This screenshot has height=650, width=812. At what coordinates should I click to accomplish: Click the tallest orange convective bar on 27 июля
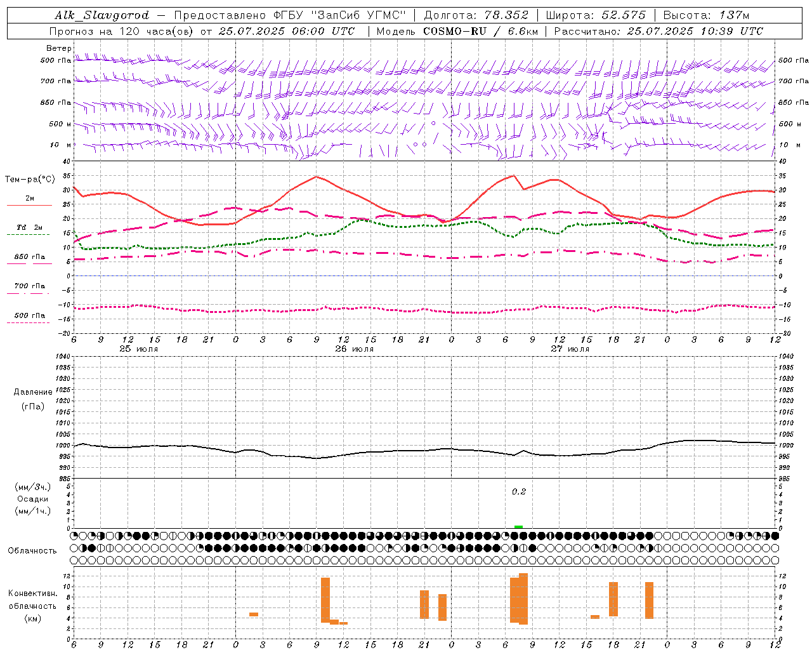click(x=523, y=599)
